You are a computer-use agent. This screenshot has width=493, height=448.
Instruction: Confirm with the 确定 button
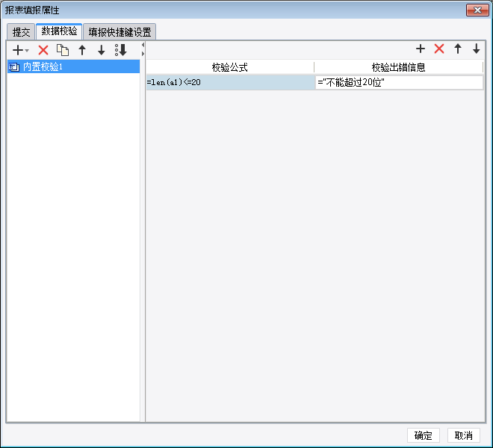click(x=424, y=435)
